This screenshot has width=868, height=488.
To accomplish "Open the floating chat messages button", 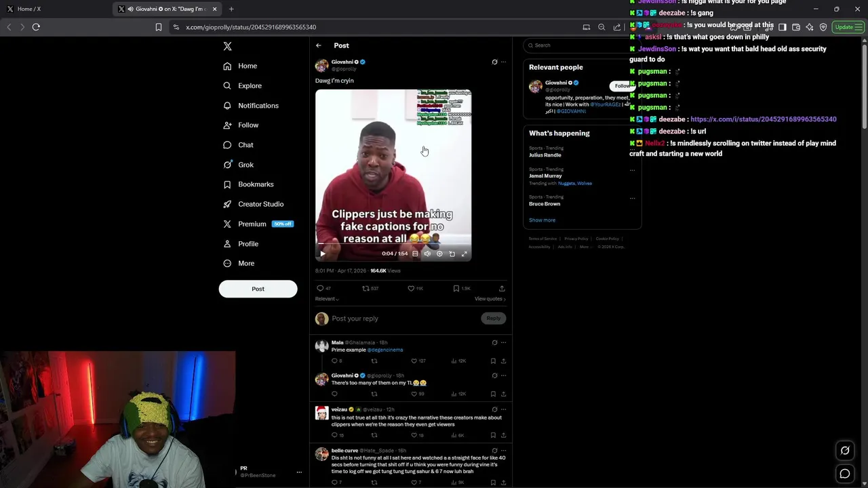I will click(x=845, y=474).
